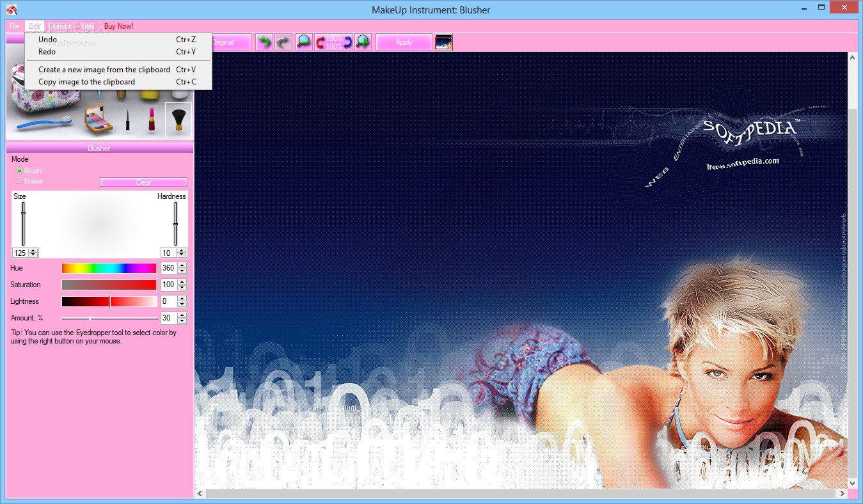Click the Blusher panel header
Screen dimensions: 863x504
tap(99, 148)
